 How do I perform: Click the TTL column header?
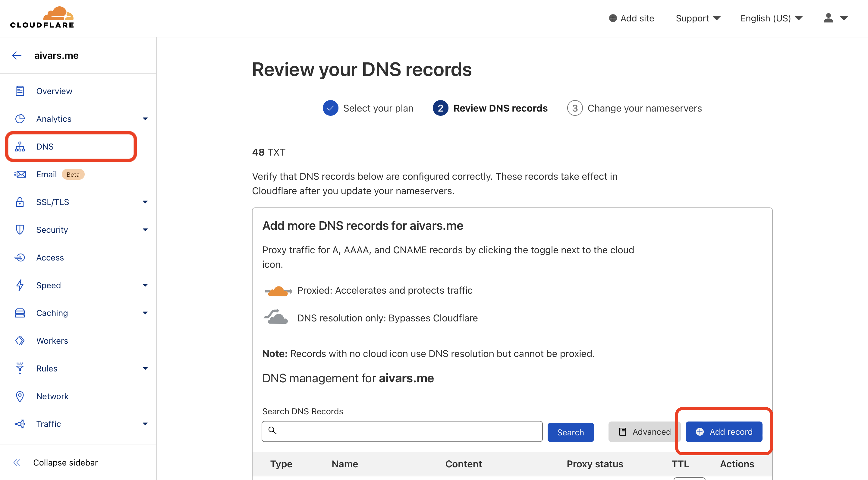click(x=680, y=464)
